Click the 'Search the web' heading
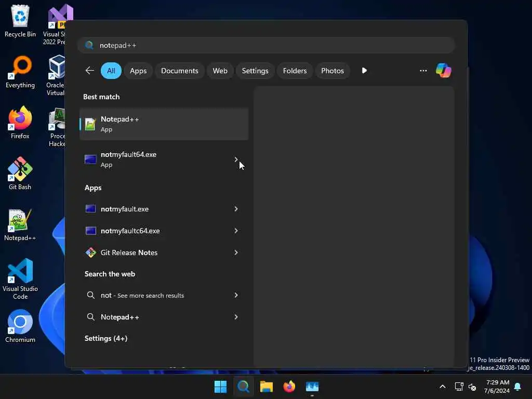 (110, 274)
